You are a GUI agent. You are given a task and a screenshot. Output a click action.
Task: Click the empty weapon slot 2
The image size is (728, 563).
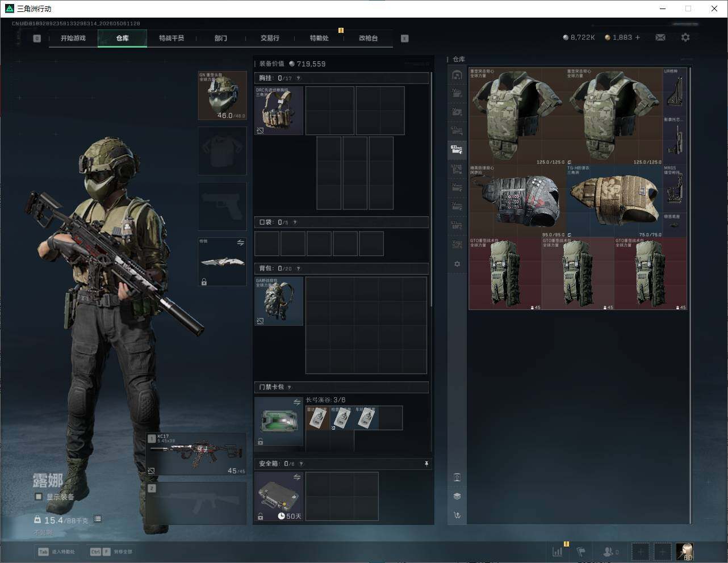click(196, 503)
